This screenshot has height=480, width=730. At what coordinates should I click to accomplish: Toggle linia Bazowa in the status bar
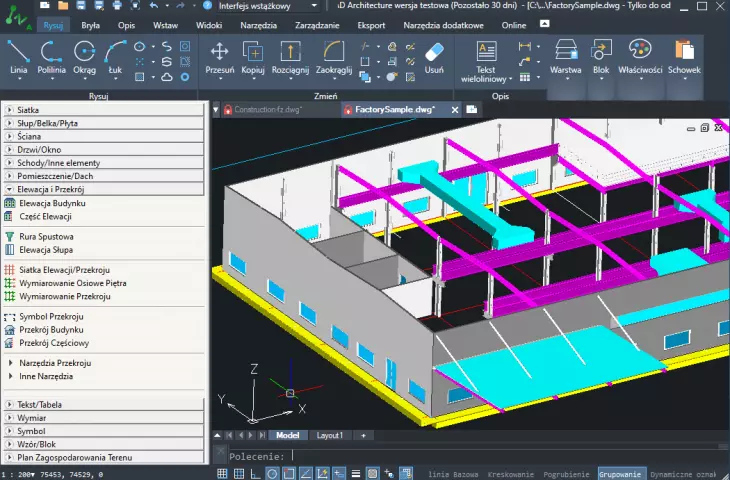coord(453,474)
